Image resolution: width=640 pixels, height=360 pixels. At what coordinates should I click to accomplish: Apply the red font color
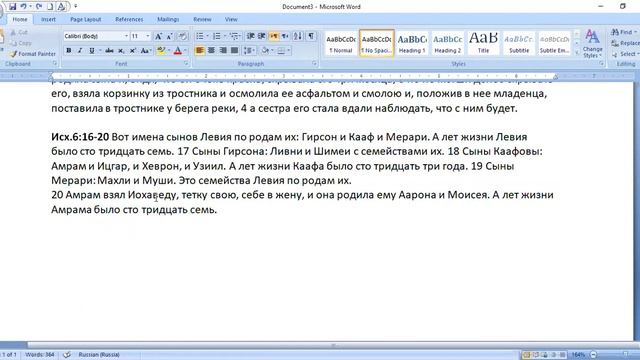click(178, 51)
